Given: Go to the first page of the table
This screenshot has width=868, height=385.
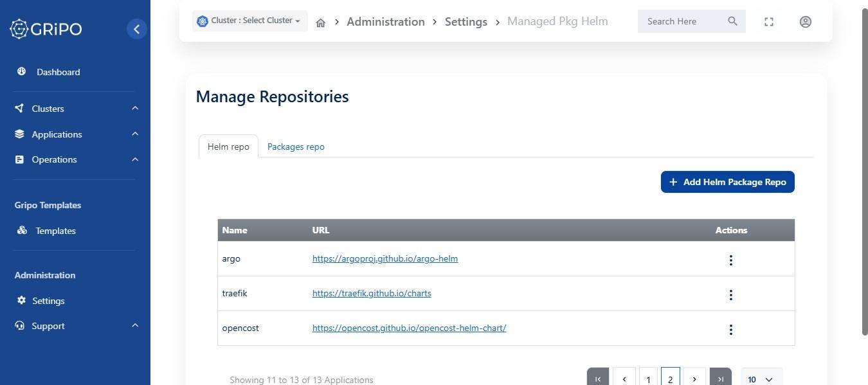Looking at the screenshot, I should point(597,379).
